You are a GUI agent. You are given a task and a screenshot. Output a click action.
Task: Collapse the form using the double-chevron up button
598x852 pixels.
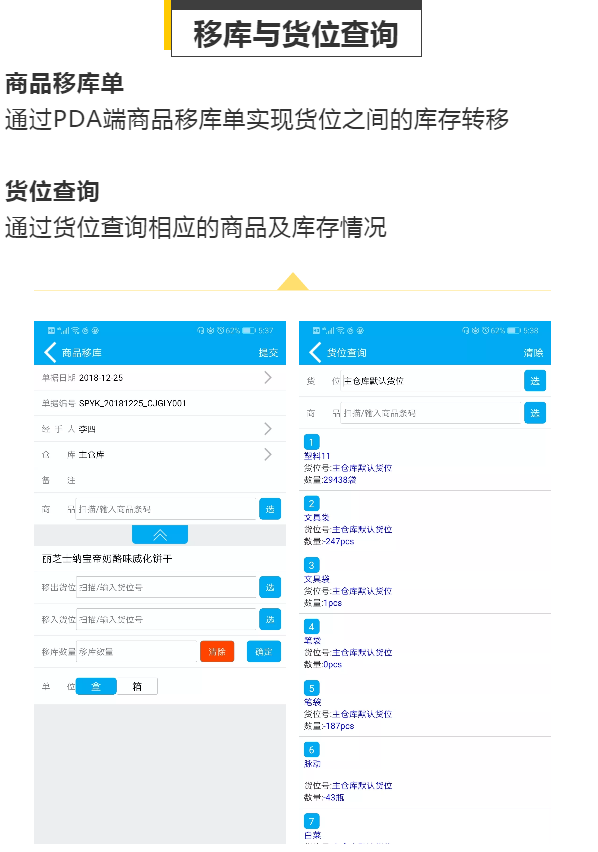pos(160,535)
